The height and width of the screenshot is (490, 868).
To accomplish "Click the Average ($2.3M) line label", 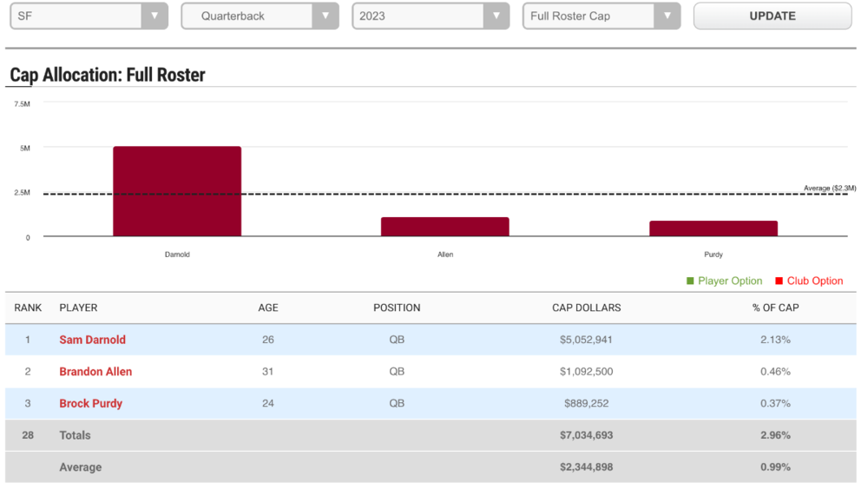I will coord(829,189).
